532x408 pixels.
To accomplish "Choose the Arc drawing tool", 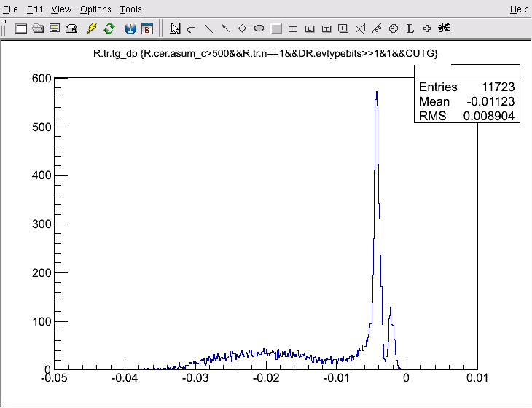I will 192,29.
